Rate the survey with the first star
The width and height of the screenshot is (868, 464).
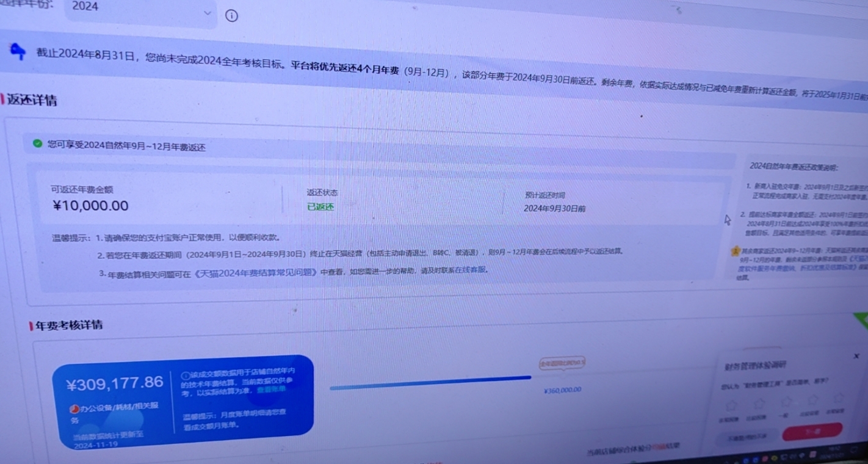731,405
